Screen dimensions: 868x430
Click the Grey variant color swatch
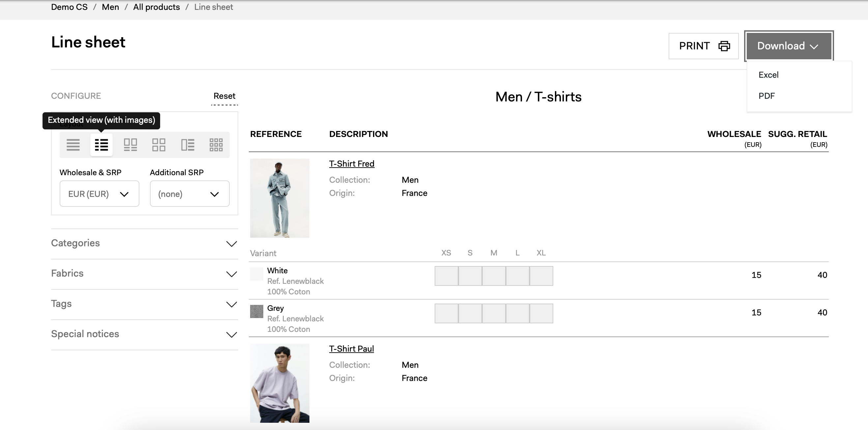tap(256, 311)
